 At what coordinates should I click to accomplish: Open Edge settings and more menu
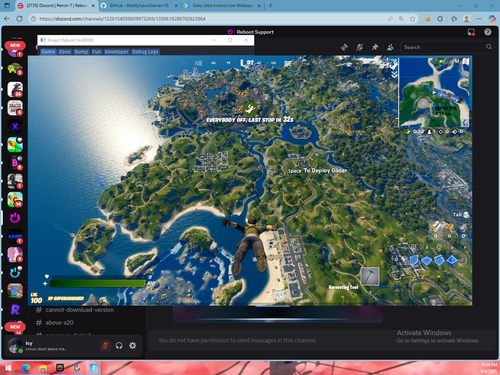coord(479,19)
